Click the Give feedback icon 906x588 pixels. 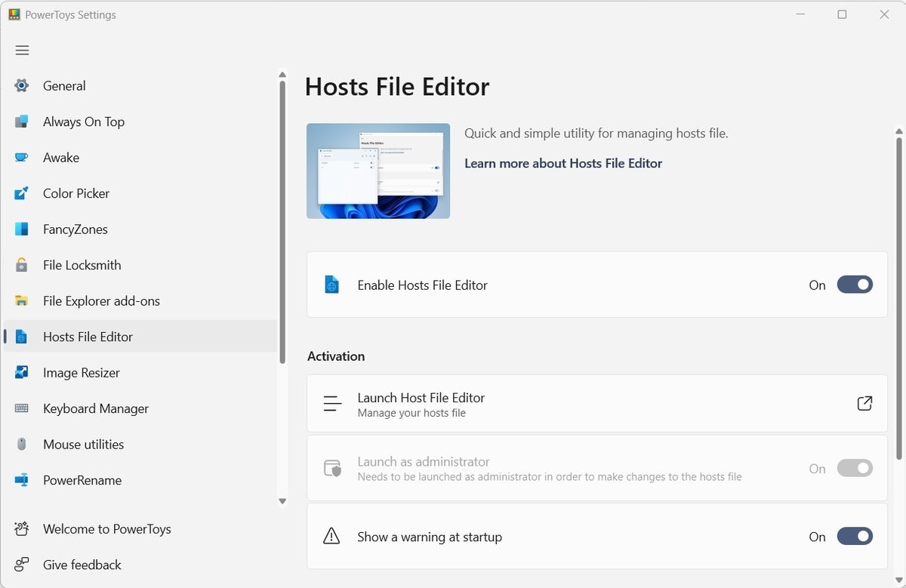coord(22,565)
